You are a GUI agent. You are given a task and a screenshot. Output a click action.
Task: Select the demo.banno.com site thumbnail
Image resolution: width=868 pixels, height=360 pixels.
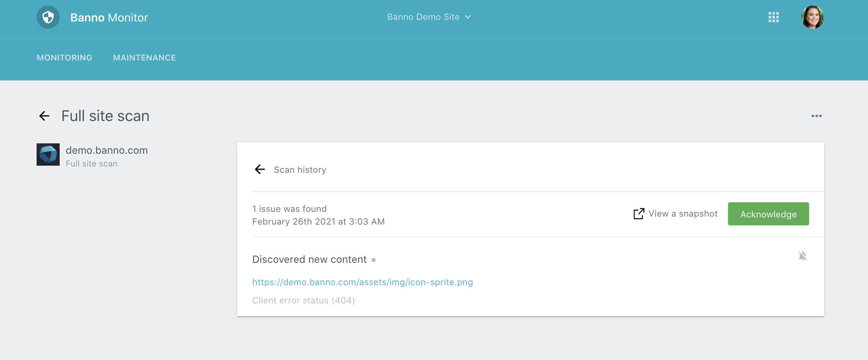[48, 155]
